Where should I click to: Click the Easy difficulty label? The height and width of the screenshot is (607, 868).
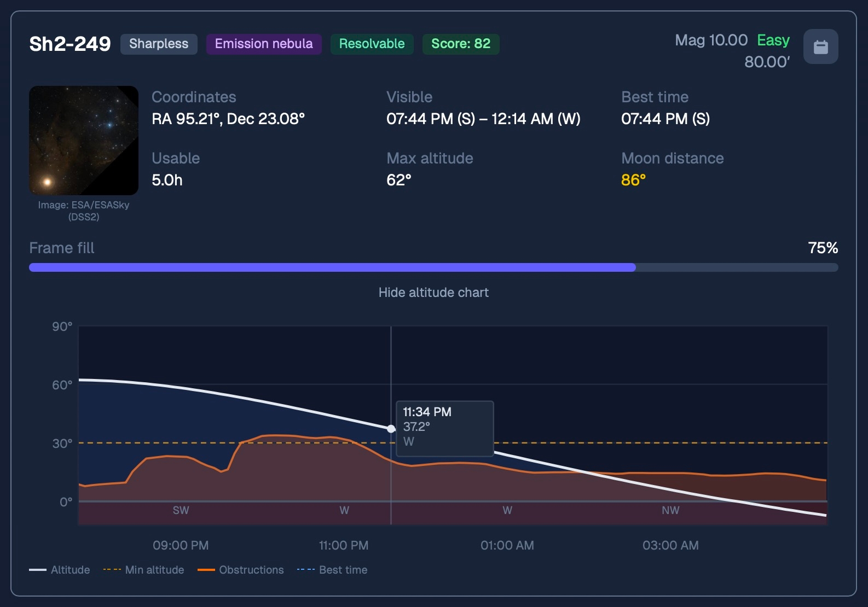point(773,40)
